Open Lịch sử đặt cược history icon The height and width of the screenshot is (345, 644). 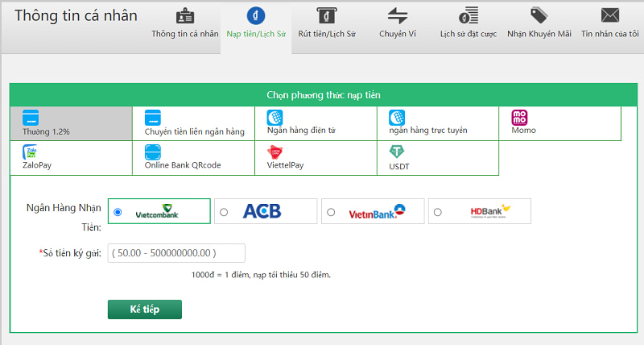click(x=469, y=16)
